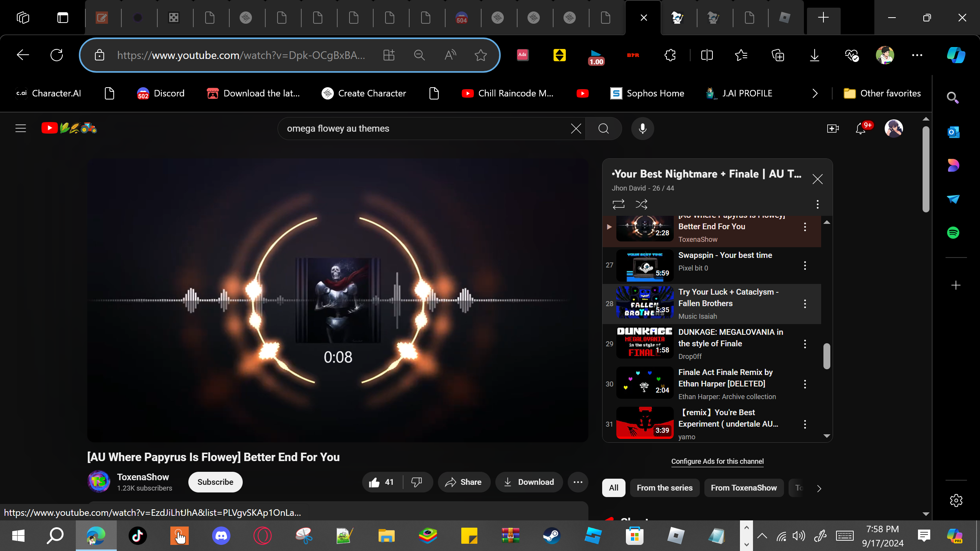Click 'Configure Ads for this channel' link
The height and width of the screenshot is (551, 980).
pyautogui.click(x=717, y=461)
